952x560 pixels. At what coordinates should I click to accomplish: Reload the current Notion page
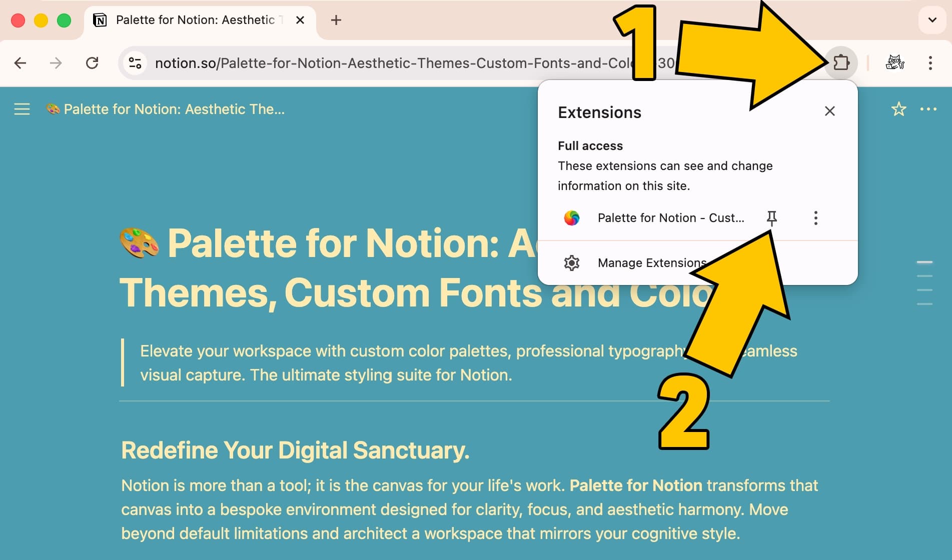(x=93, y=63)
